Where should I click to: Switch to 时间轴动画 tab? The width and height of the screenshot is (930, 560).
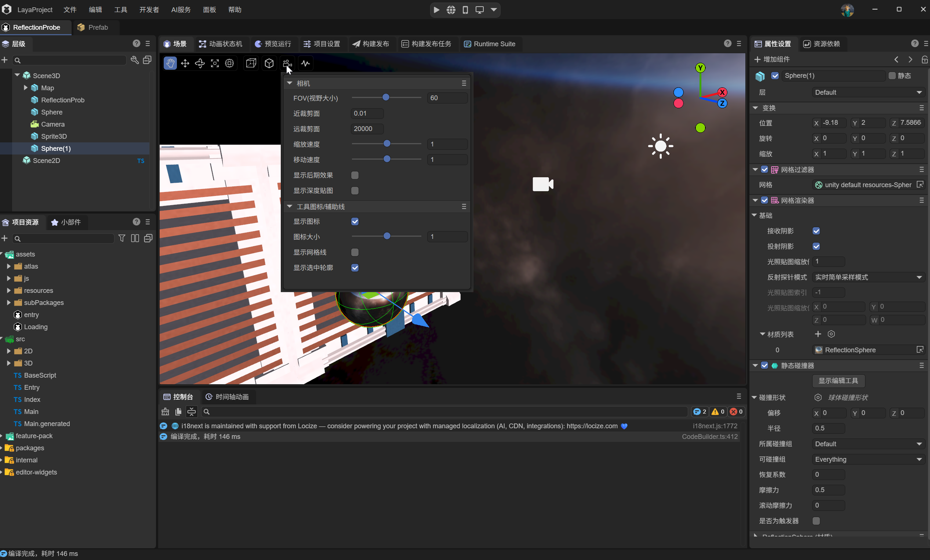[x=227, y=397]
